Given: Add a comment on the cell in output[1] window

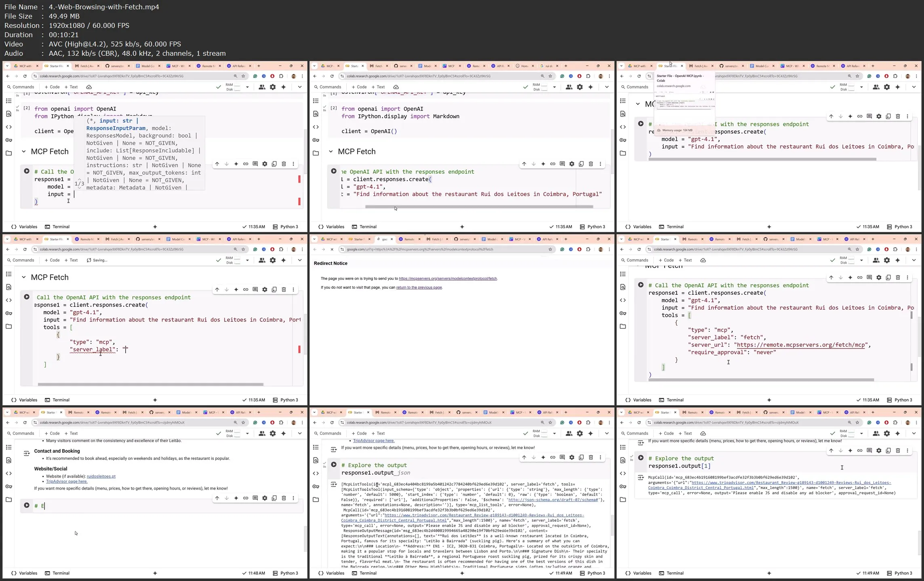Looking at the screenshot, I should click(869, 451).
